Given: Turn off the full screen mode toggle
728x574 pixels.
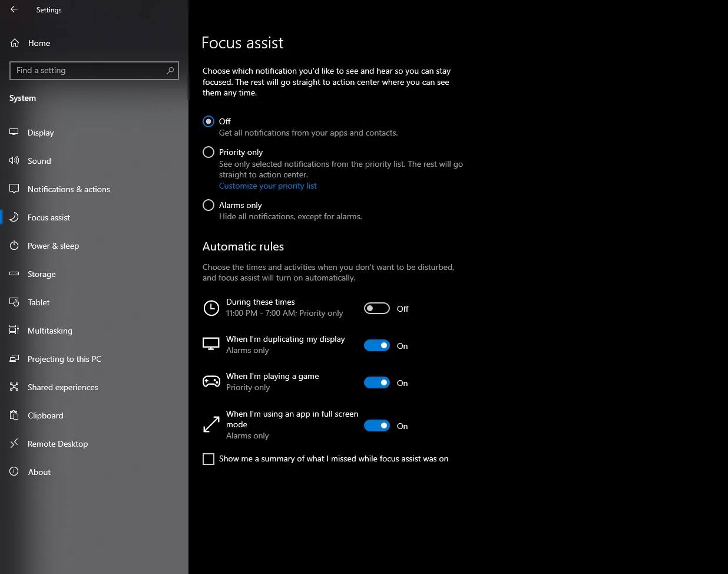Looking at the screenshot, I should [x=377, y=425].
